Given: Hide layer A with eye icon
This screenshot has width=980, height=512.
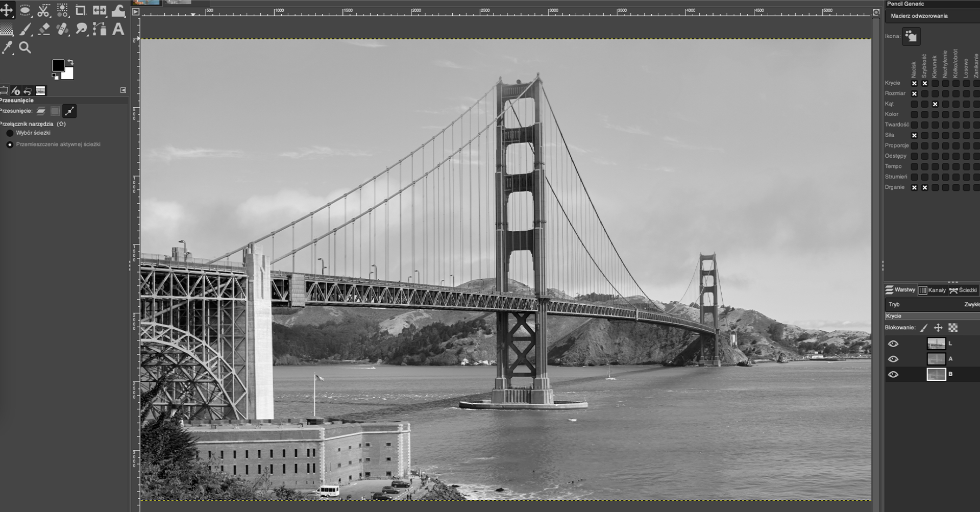Looking at the screenshot, I should click(893, 359).
